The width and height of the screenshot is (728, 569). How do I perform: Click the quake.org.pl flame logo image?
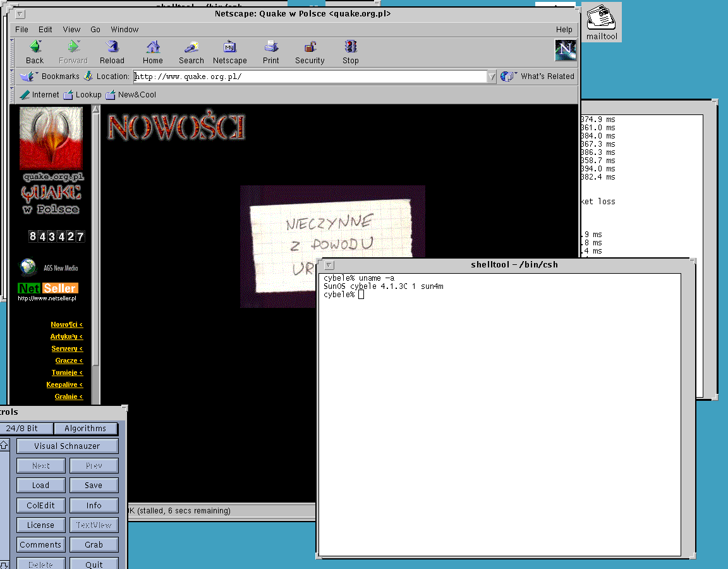51,138
